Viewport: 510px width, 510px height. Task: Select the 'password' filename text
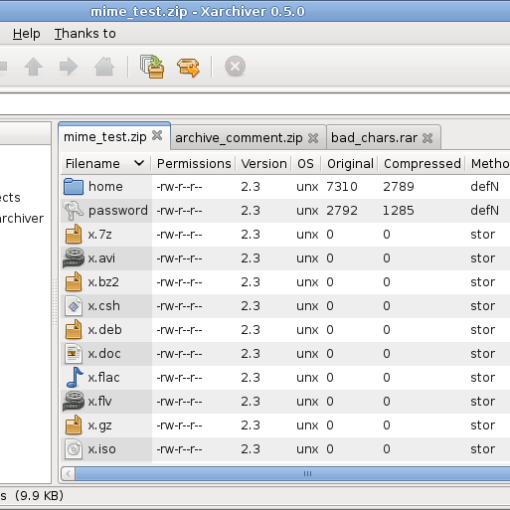(x=118, y=211)
